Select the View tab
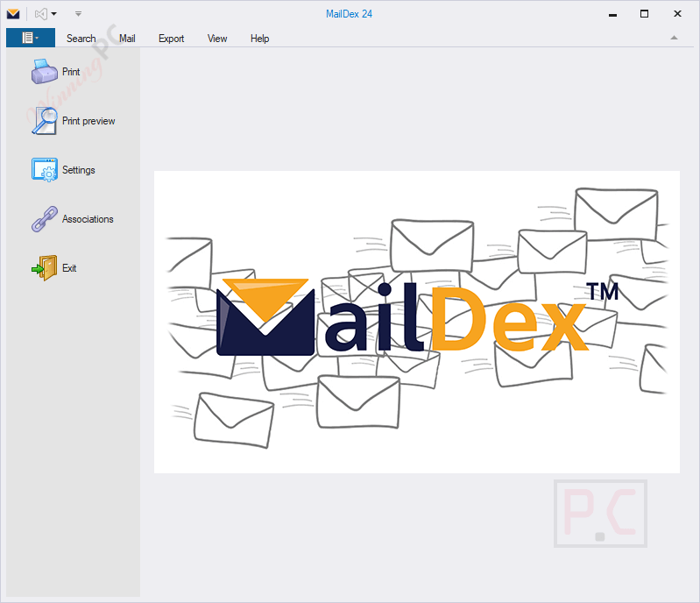The width and height of the screenshot is (700, 603). point(217,39)
